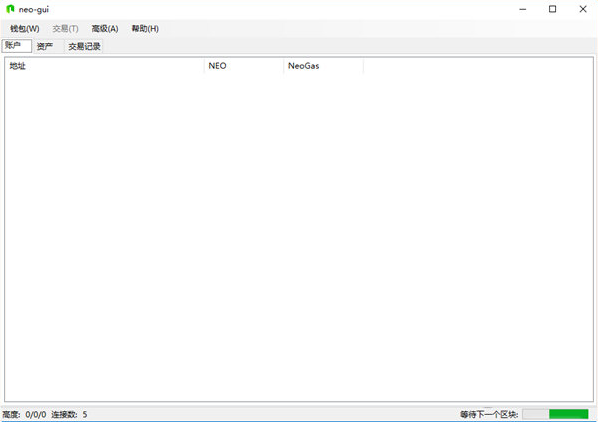
Task: Open the 钱包(W) wallet menu
Action: [x=24, y=29]
